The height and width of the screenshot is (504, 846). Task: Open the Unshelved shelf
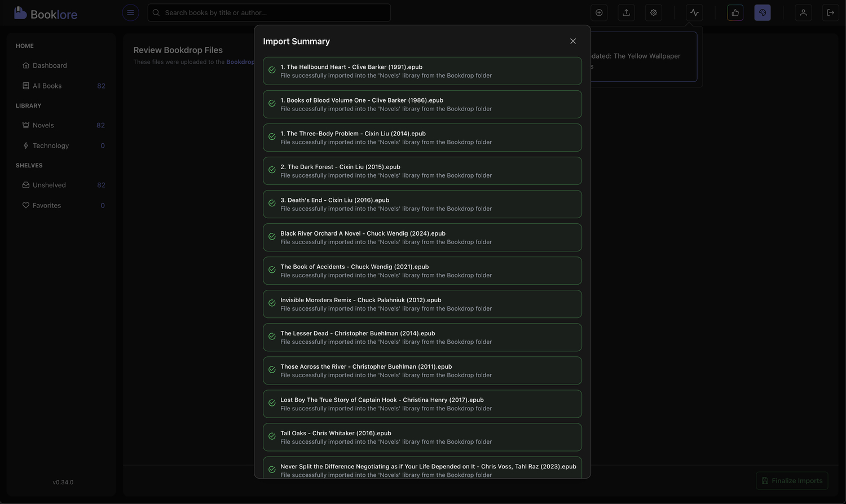49,185
